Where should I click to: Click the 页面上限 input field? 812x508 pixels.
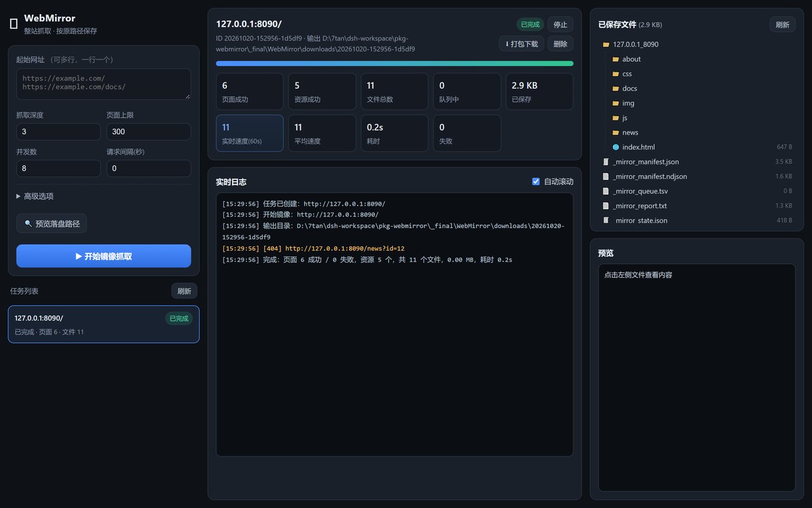[148, 131]
